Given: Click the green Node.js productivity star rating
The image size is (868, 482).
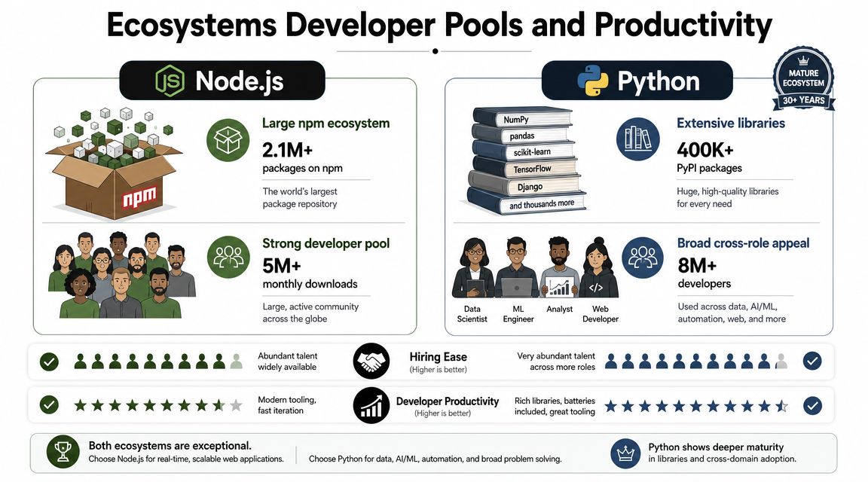Looking at the screenshot, I should point(158,406).
